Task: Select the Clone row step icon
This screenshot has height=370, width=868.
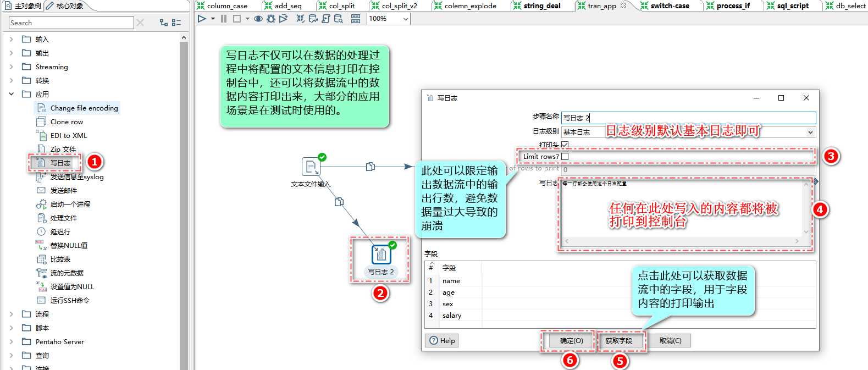Action: point(41,122)
